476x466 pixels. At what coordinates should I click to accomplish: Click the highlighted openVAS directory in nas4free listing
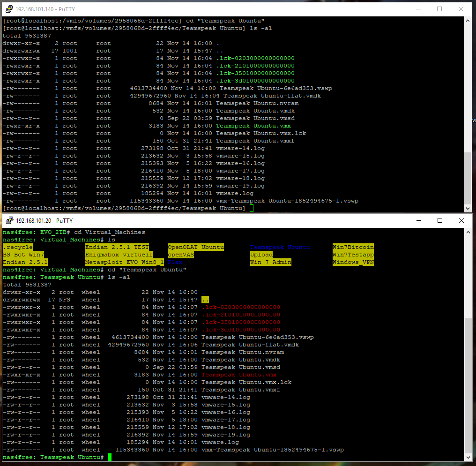coord(180,255)
